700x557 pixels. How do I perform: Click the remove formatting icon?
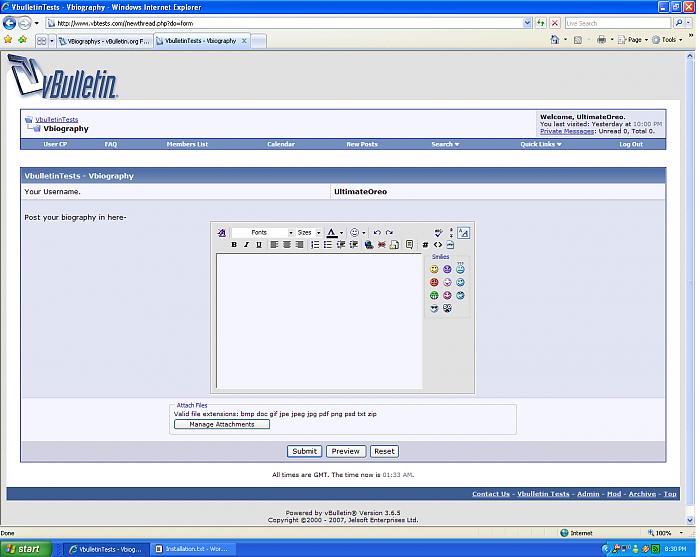(222, 232)
